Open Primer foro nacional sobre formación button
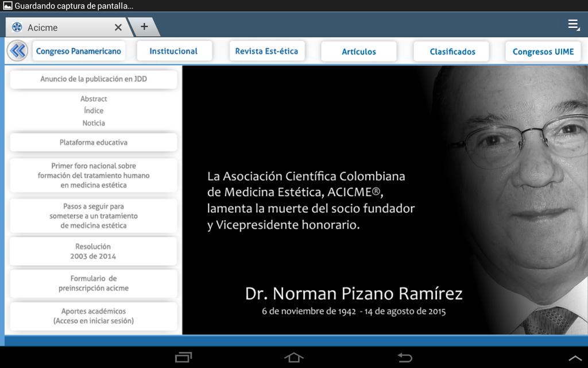Viewport: 588px width, 368px height. point(94,175)
